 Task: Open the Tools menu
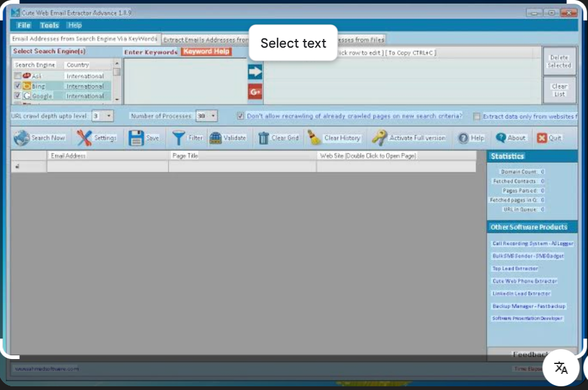point(49,25)
